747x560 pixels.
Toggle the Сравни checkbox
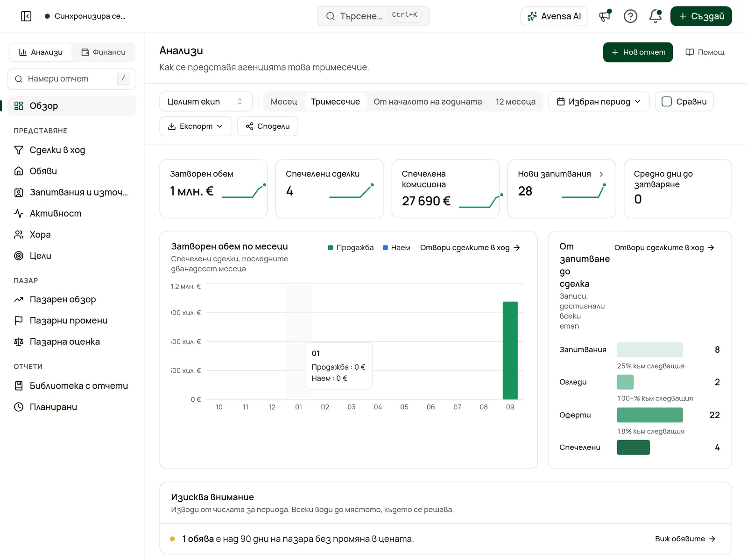pos(667,102)
